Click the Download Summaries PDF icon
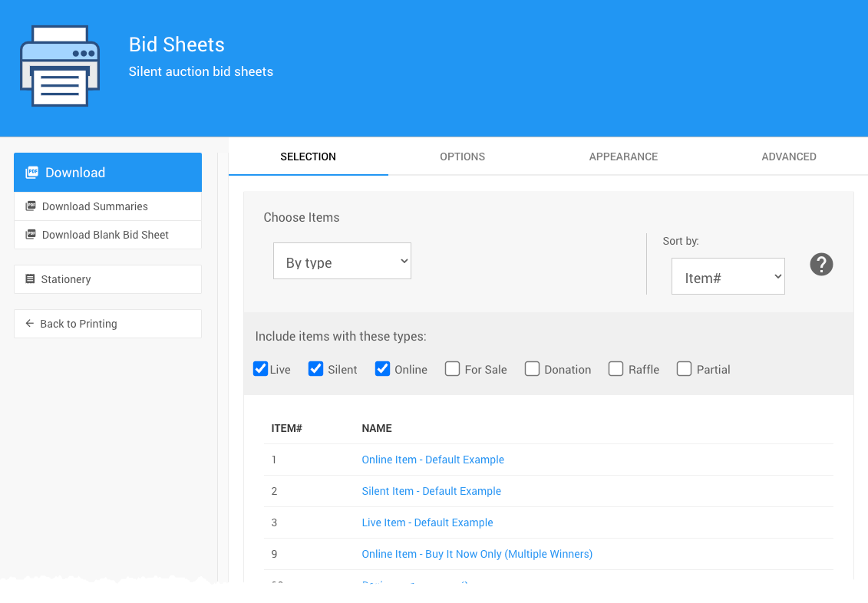The height and width of the screenshot is (603, 868). pos(31,206)
